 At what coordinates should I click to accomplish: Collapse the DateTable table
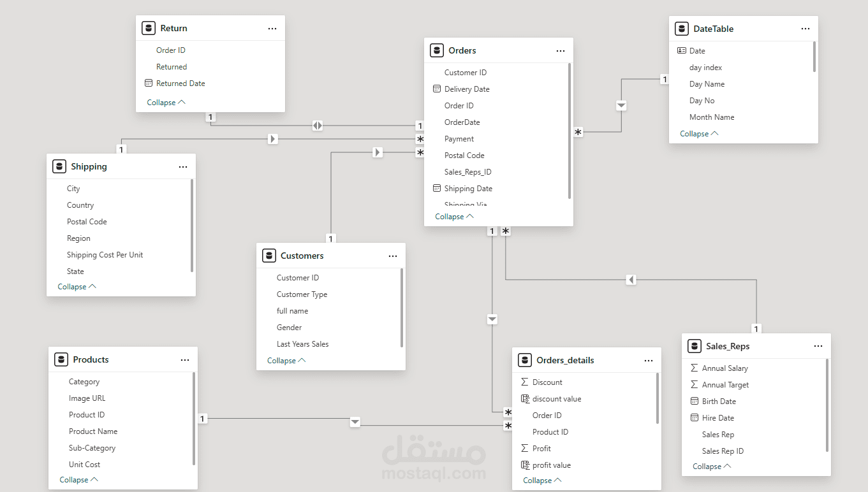[x=699, y=134]
